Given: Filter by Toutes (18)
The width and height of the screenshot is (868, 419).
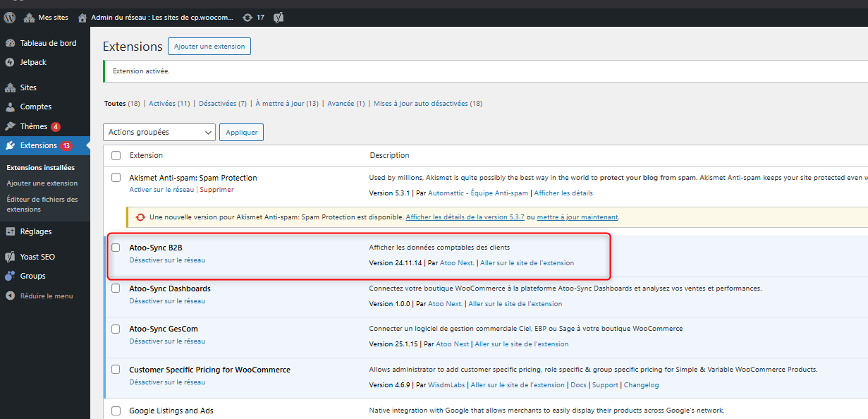Looking at the screenshot, I should point(122,104).
